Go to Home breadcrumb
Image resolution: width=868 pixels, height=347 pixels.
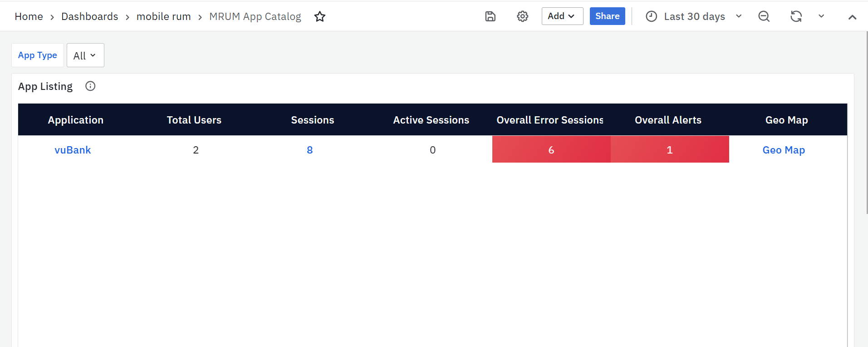[x=29, y=17]
